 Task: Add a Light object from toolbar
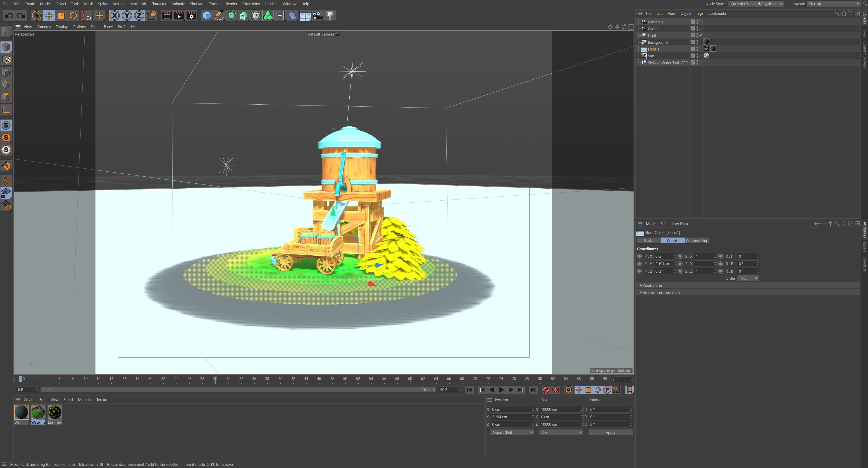pos(330,16)
